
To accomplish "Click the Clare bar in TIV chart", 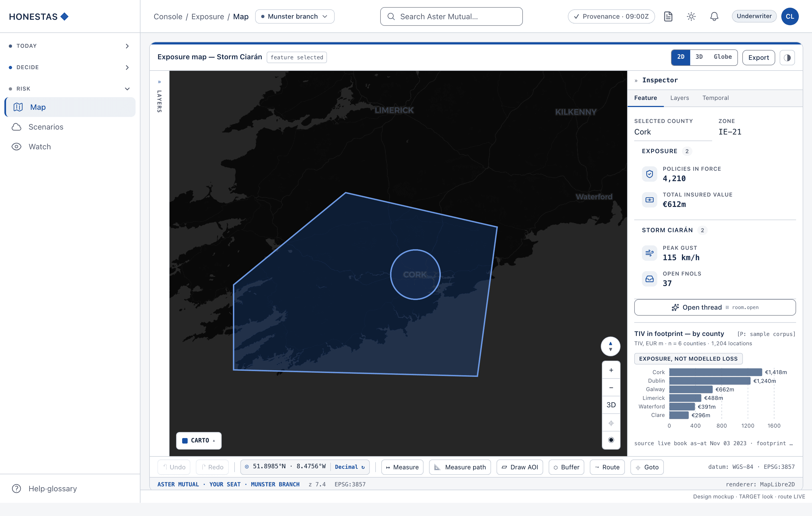I will pyautogui.click(x=679, y=416).
